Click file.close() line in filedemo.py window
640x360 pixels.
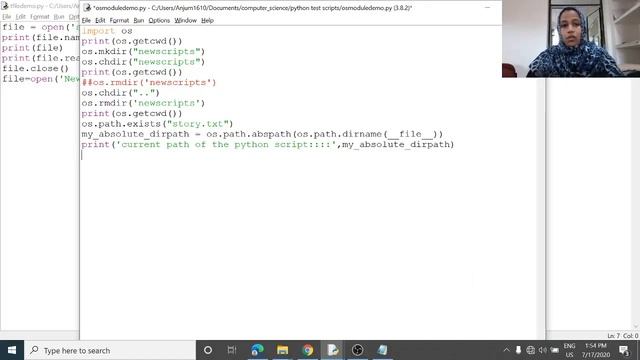point(36,69)
